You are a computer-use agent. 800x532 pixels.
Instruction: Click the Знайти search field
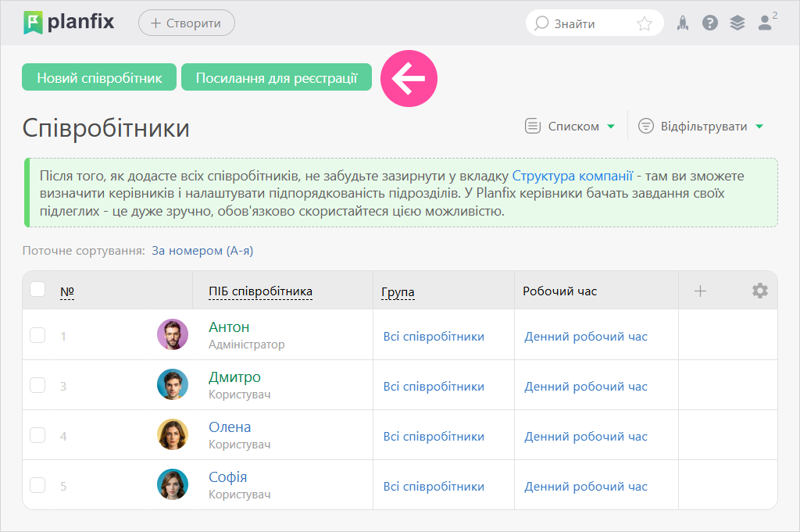[587, 23]
